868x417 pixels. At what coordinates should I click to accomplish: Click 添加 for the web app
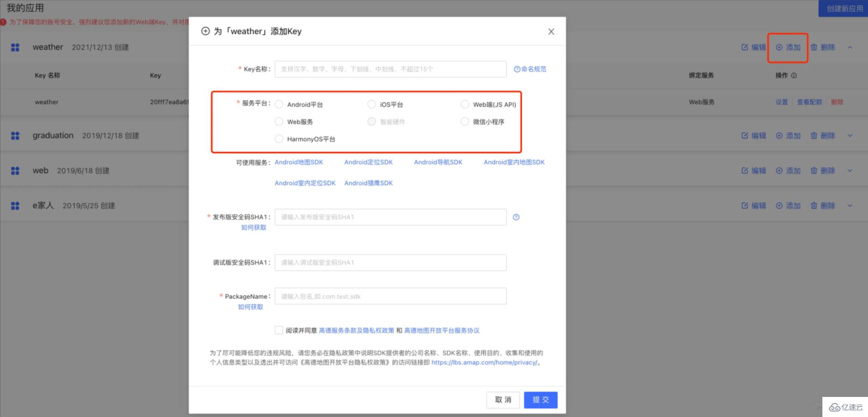pos(788,170)
